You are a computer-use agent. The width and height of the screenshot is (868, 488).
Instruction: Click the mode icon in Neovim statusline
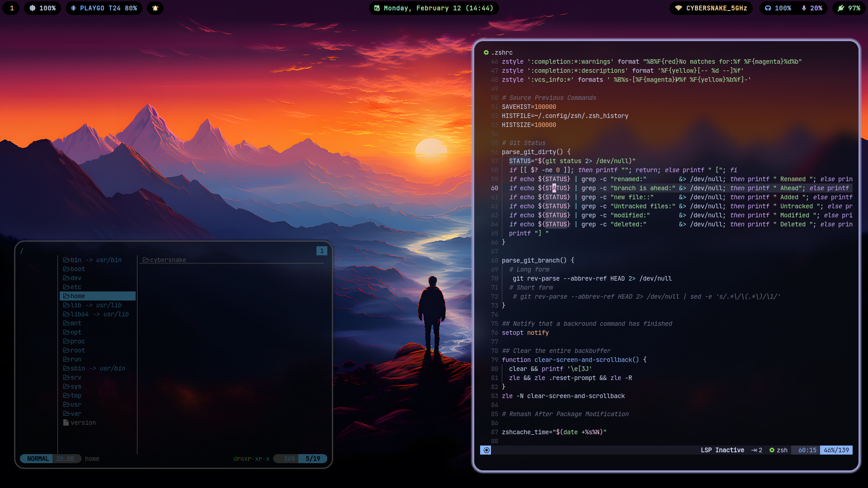pyautogui.click(x=486, y=450)
